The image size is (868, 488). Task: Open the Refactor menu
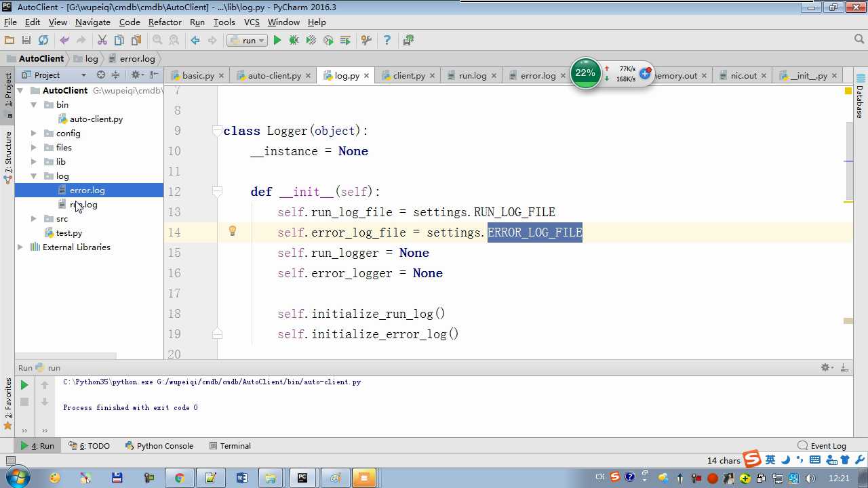coord(165,22)
